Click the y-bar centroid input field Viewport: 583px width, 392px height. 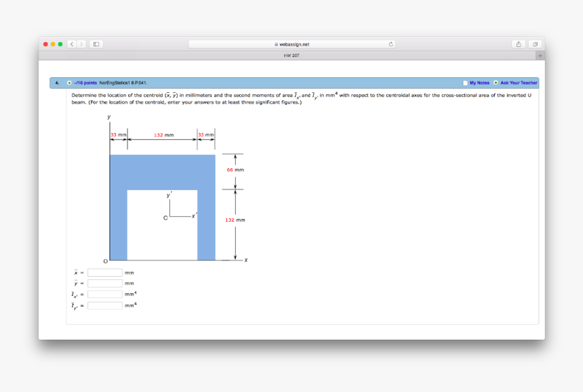coord(104,283)
